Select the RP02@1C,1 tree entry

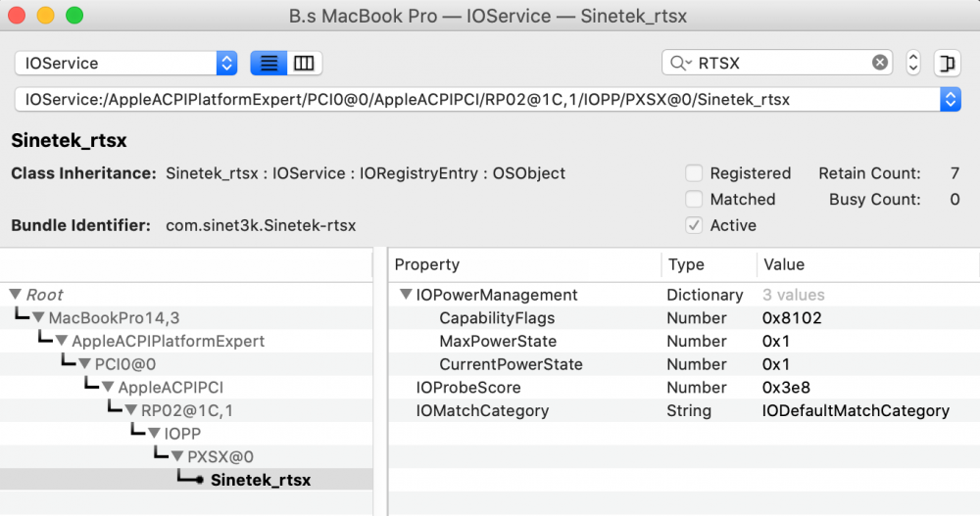pyautogui.click(x=187, y=410)
